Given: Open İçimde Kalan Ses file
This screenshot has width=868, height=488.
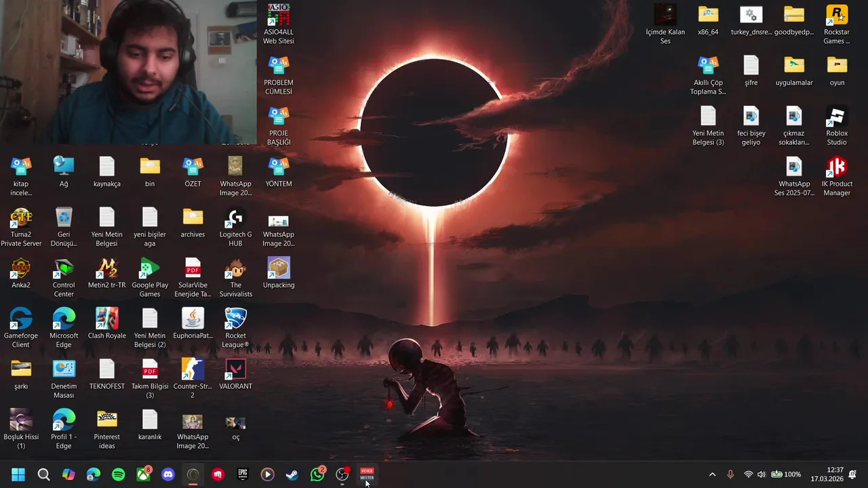Looking at the screenshot, I should tap(665, 24).
